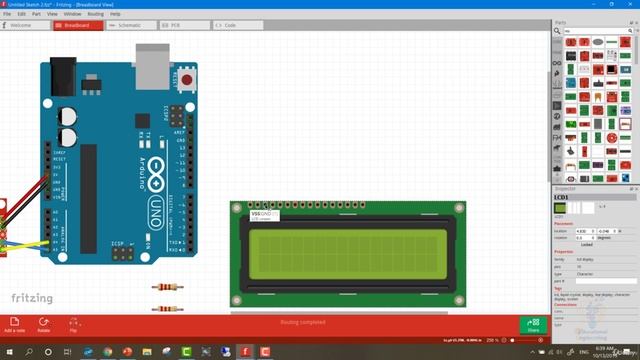Click the zoom out minus button
The image size is (640, 360).
click(x=504, y=340)
